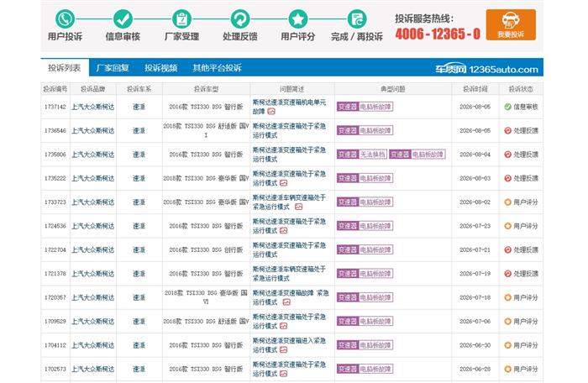
Task: Click the 速派 series link in row 1737142
Action: click(139, 107)
